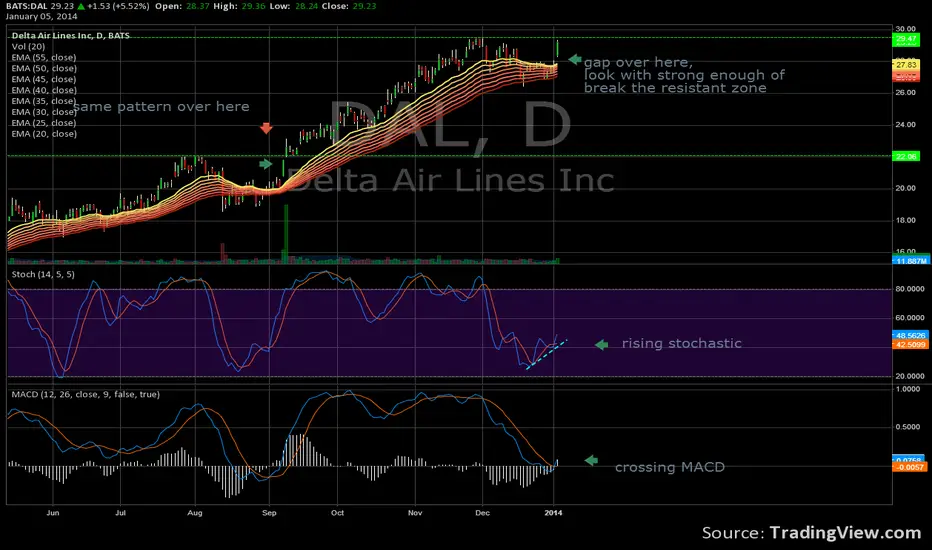Click the 26.00 price axis tick
The width and height of the screenshot is (932, 550).
(x=906, y=93)
